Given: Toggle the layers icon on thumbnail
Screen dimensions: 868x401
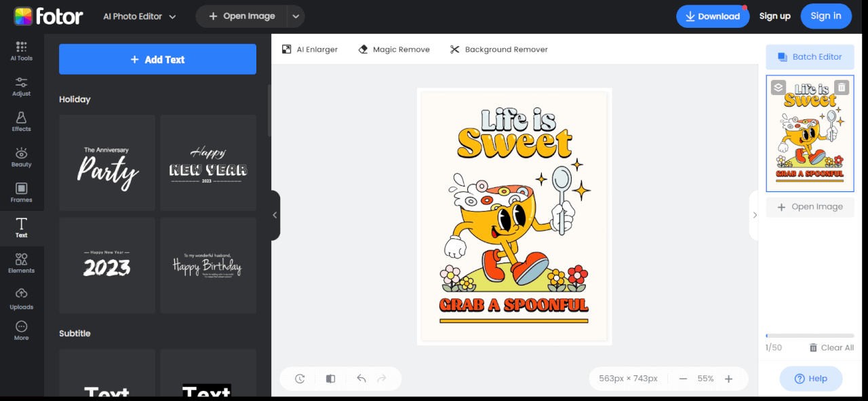Looking at the screenshot, I should (x=778, y=88).
